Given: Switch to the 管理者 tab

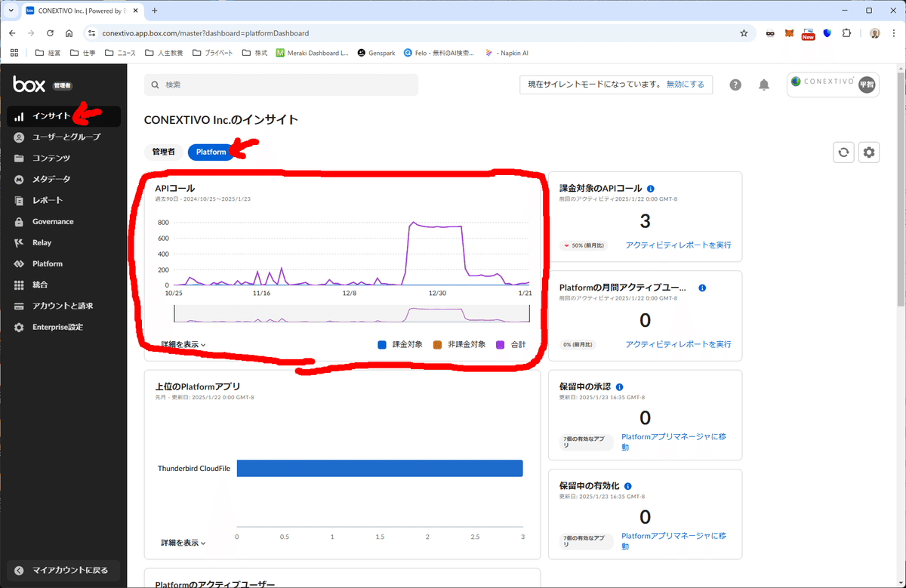Looking at the screenshot, I should (x=164, y=152).
